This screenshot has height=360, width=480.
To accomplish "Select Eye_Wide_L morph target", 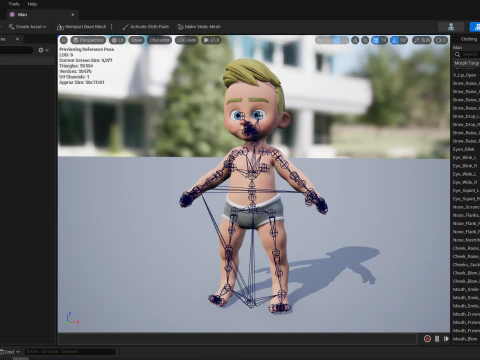I will (x=466, y=174).
